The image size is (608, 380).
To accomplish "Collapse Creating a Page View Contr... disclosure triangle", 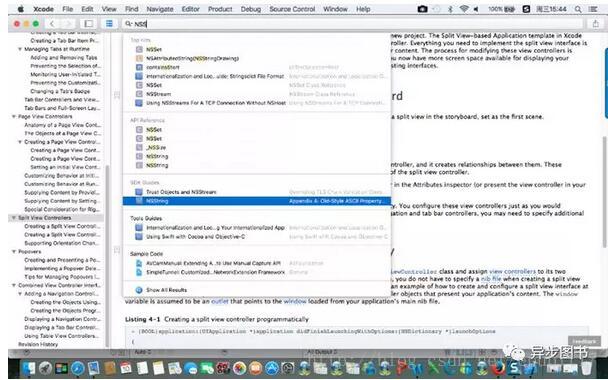I will click(20, 142).
